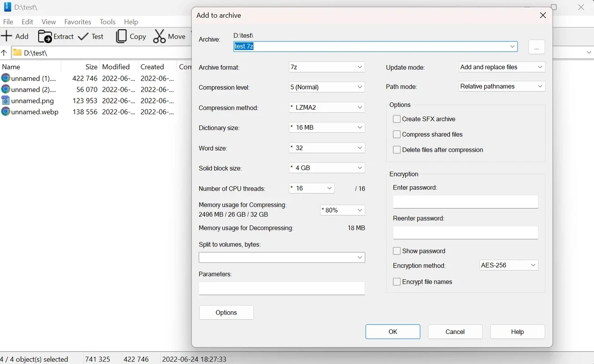Open the Dictionary size dropdown
594x364 pixels.
coord(327,127)
